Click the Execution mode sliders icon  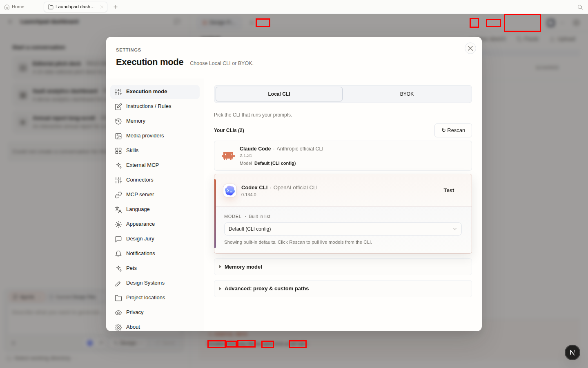[118, 92]
